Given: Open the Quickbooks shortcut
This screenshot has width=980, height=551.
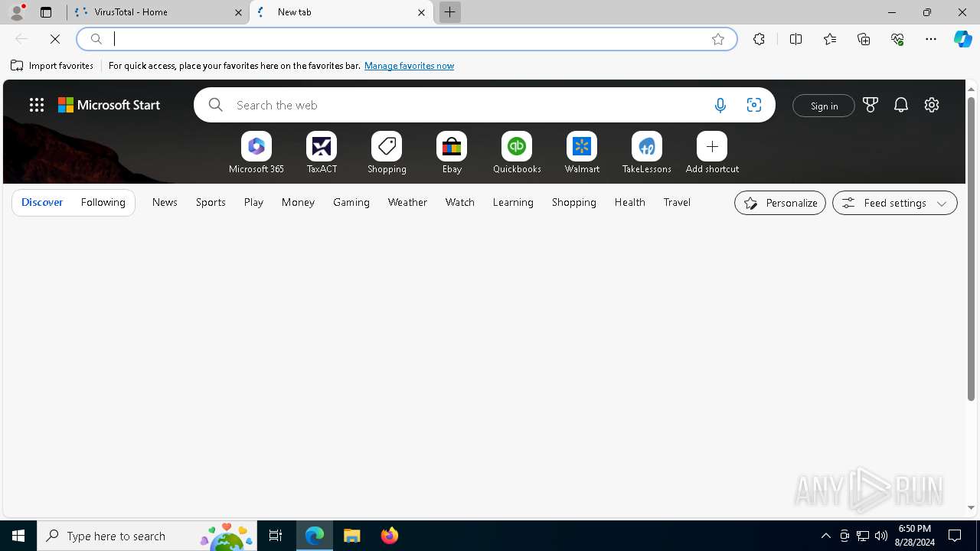Looking at the screenshot, I should point(517,153).
